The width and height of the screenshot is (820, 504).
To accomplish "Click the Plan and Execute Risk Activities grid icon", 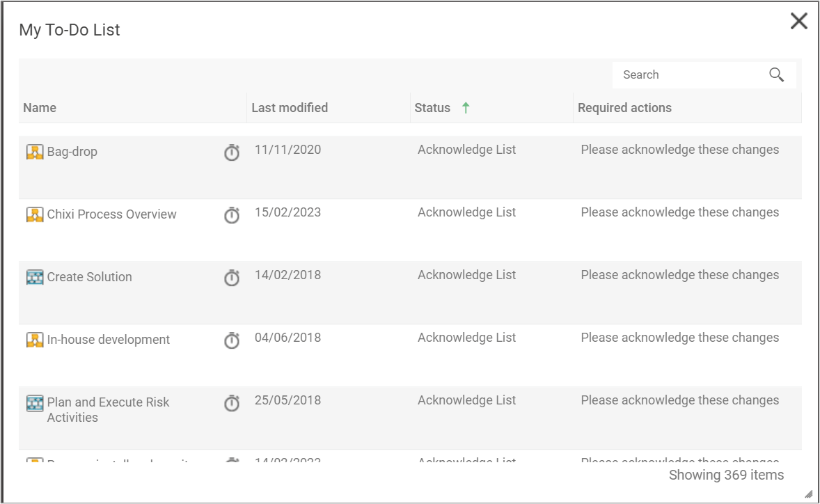I will pos(35,402).
